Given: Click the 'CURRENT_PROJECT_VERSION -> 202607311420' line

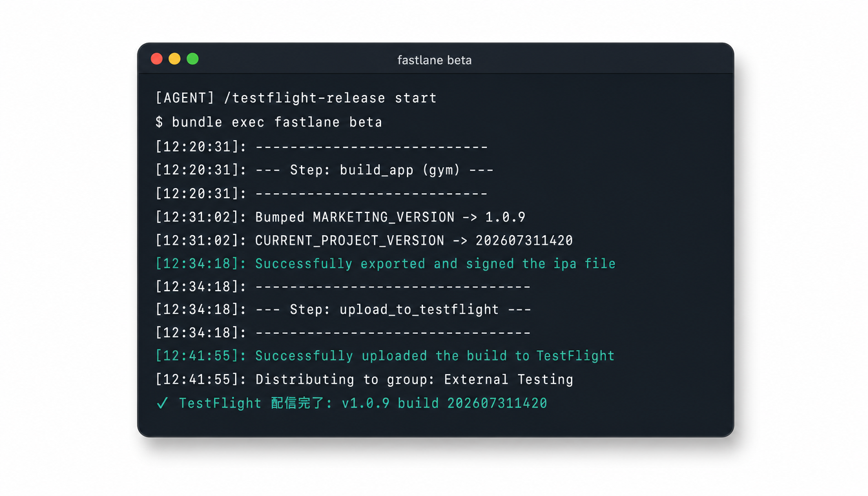Looking at the screenshot, I should pyautogui.click(x=364, y=240).
